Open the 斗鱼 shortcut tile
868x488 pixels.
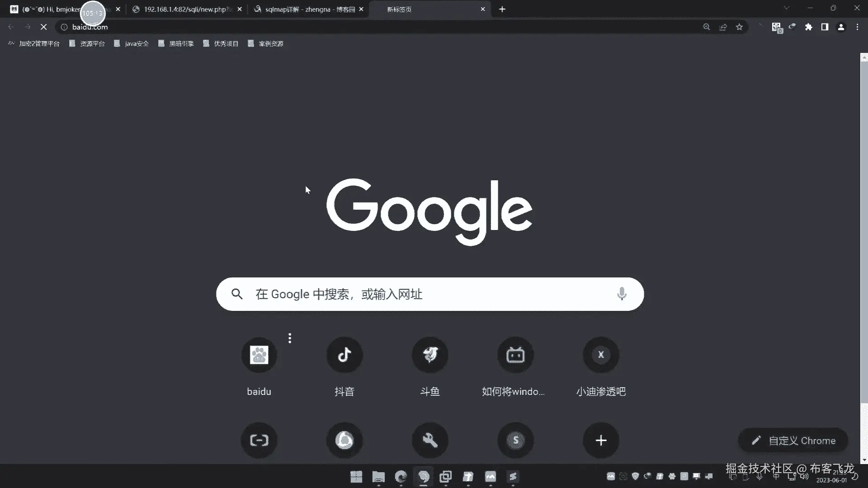coord(430,355)
